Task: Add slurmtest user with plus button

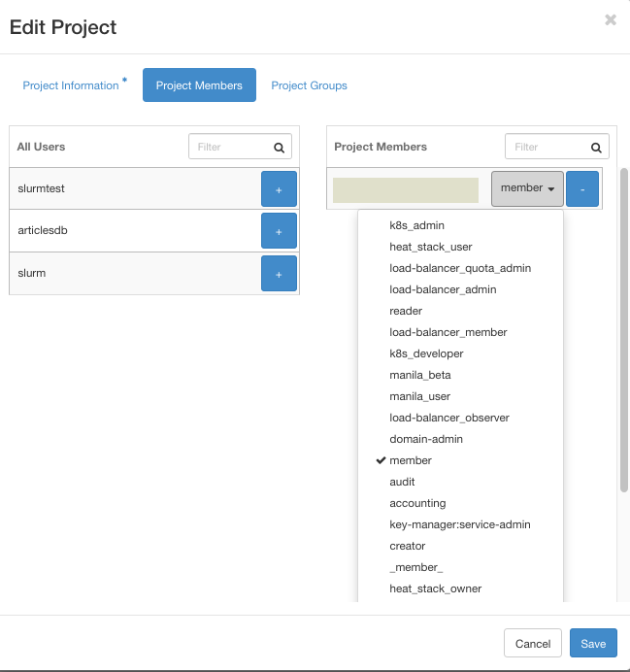Action: pos(279,188)
